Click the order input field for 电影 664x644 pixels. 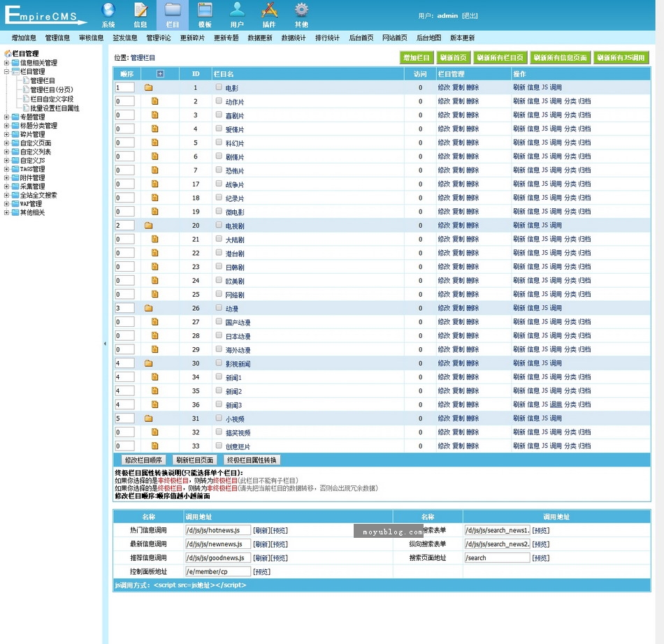[125, 87]
